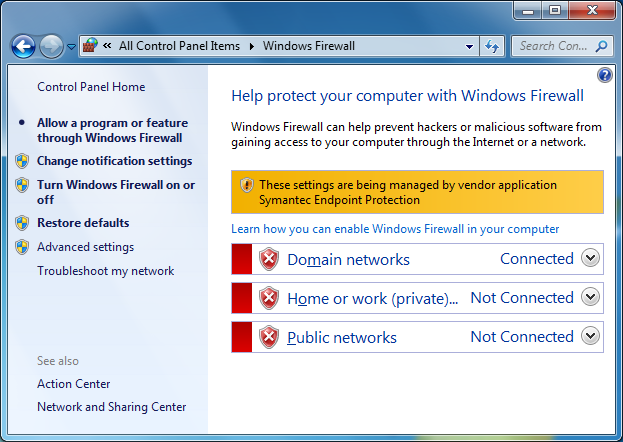The width and height of the screenshot is (623, 442).
Task: Expand the Domain networks section
Action: pyautogui.click(x=590, y=258)
